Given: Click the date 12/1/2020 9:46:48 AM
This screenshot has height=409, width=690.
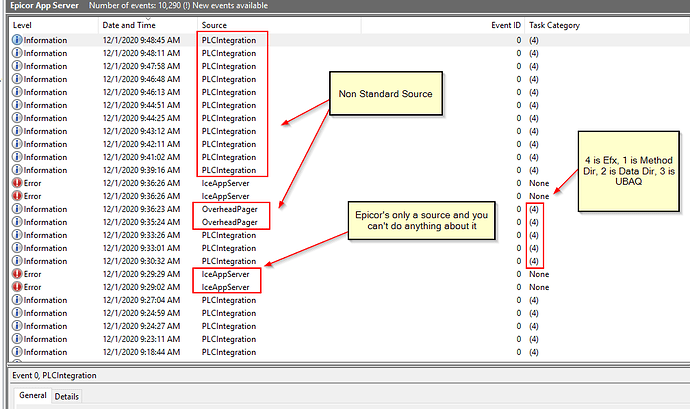Looking at the screenshot, I should [141, 79].
